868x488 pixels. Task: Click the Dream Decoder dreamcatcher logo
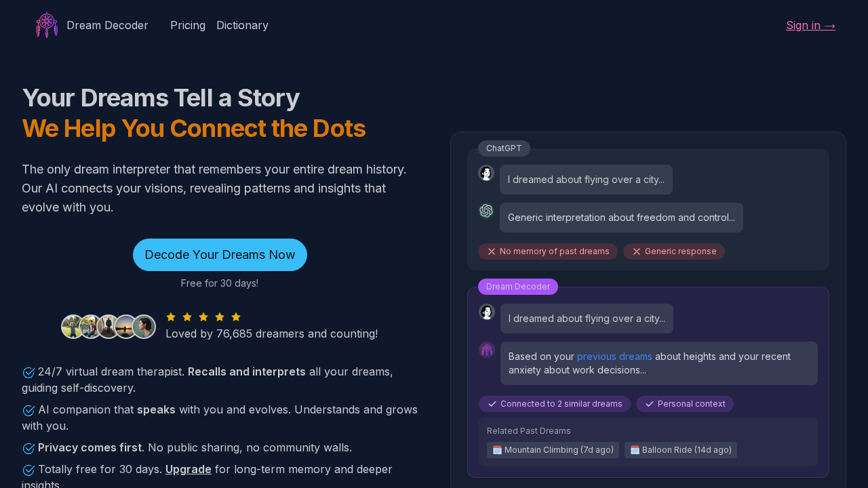[x=47, y=25]
